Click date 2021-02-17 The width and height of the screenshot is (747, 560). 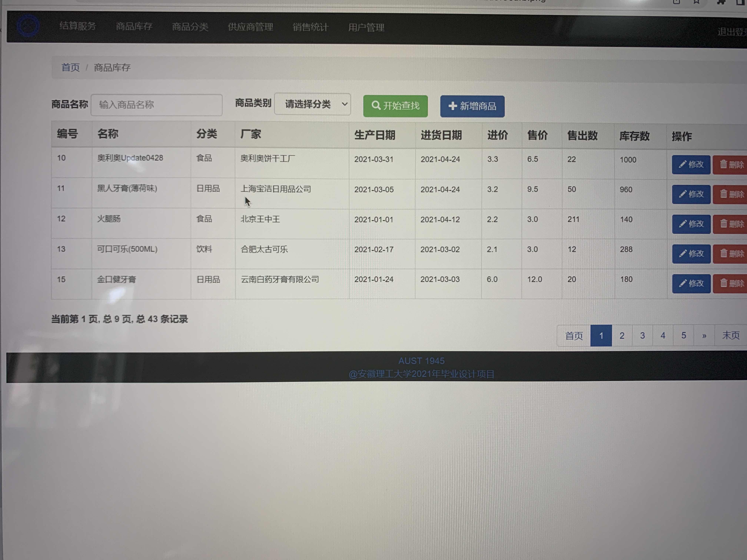click(x=374, y=249)
